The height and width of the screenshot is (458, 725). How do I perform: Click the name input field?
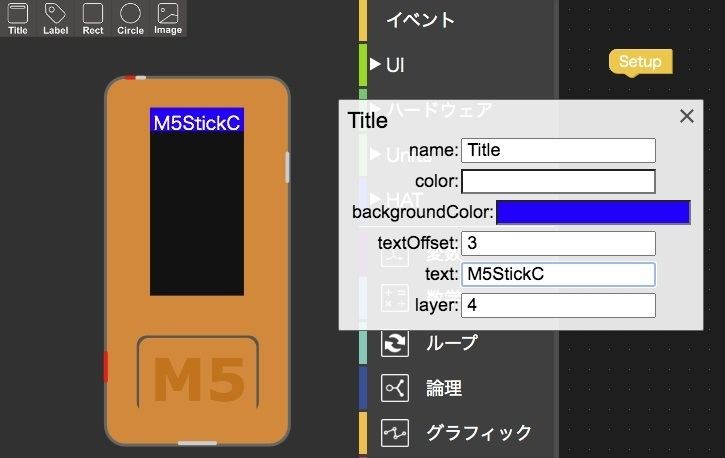point(558,150)
